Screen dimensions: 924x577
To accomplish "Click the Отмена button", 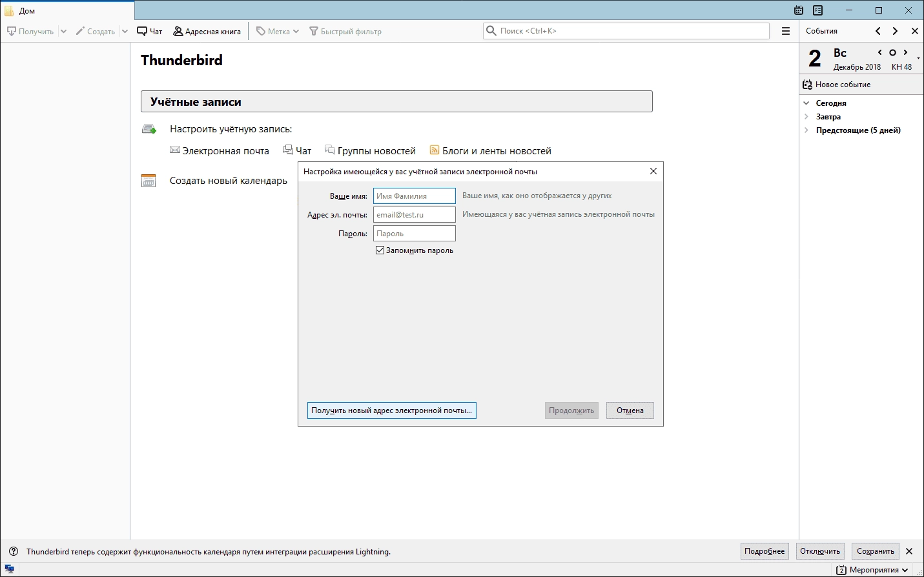I will 630,410.
